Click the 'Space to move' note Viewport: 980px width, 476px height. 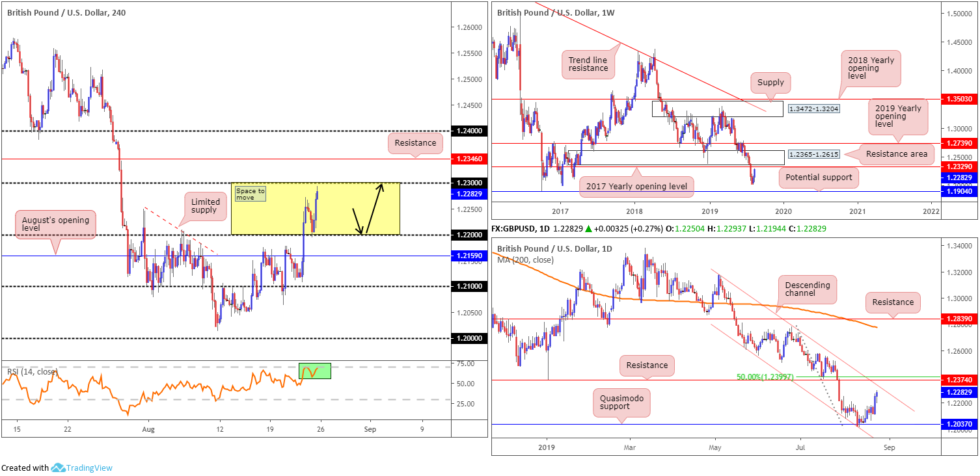tap(249, 194)
